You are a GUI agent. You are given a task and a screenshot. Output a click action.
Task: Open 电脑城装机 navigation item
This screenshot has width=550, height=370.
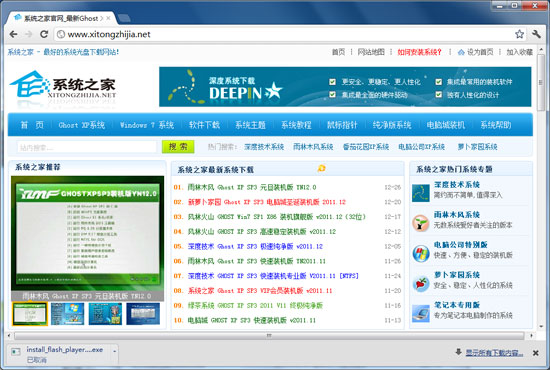tap(445, 125)
